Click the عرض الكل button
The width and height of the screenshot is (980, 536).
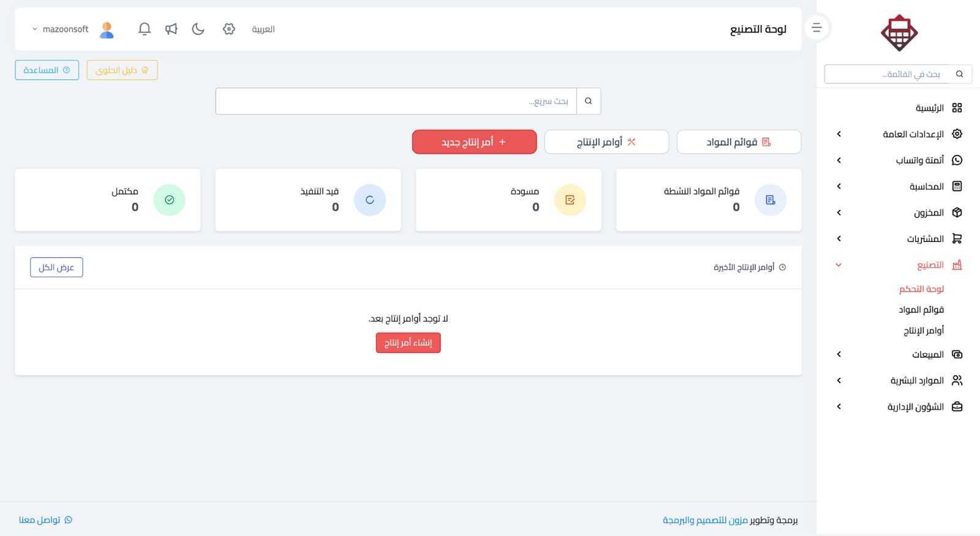56,268
